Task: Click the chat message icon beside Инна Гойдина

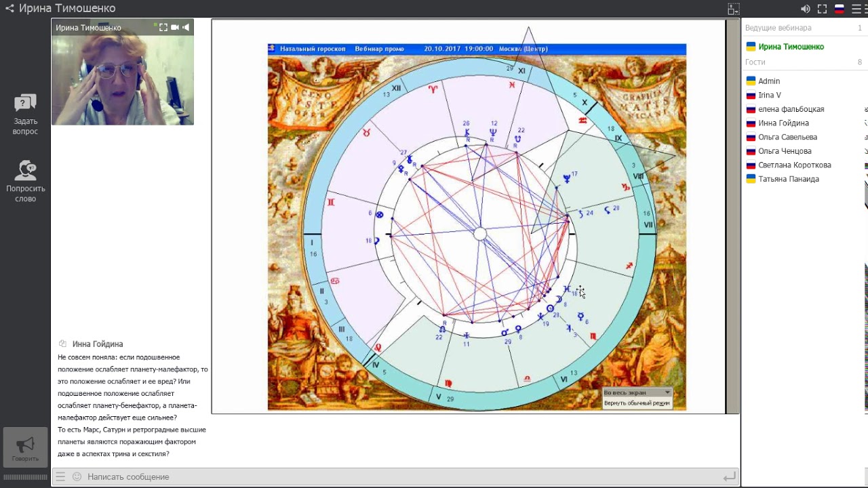Action: pos(62,344)
